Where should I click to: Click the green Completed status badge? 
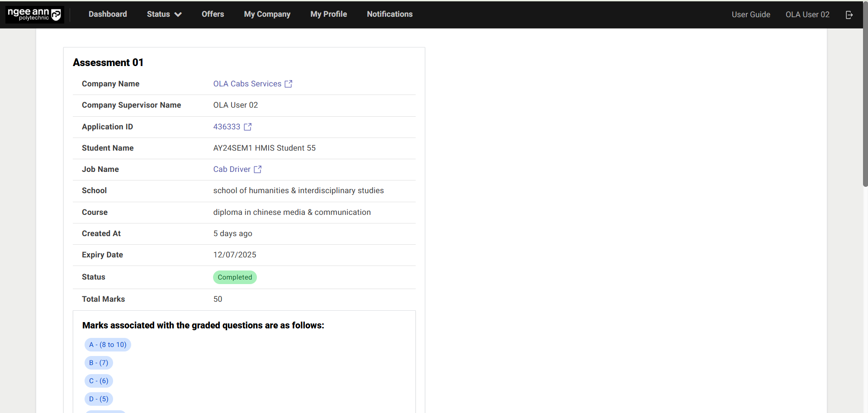[x=234, y=277]
